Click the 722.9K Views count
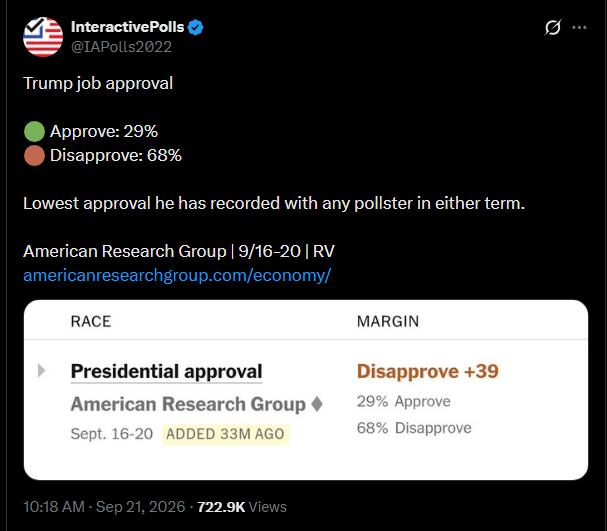 (242, 507)
